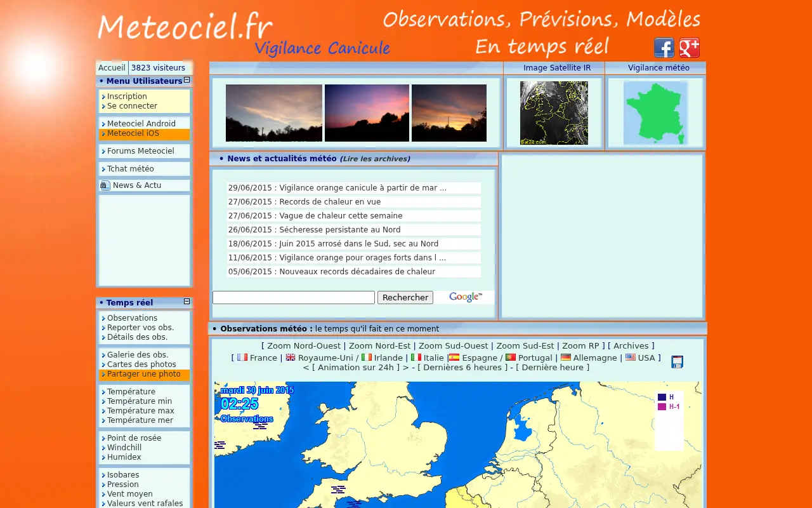Open the Meteociel iOS link
The width and height of the screenshot is (812, 508).
133,133
